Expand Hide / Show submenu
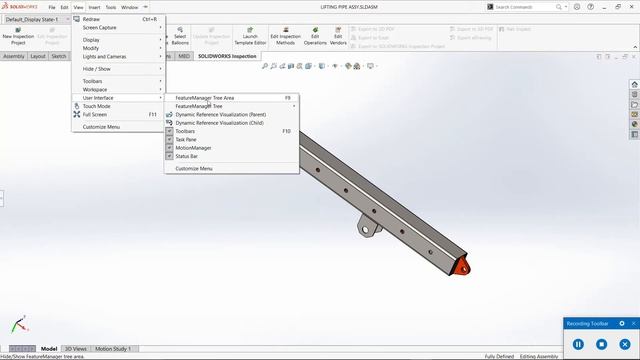Image resolution: width=640 pixels, height=360 pixels. click(118, 69)
